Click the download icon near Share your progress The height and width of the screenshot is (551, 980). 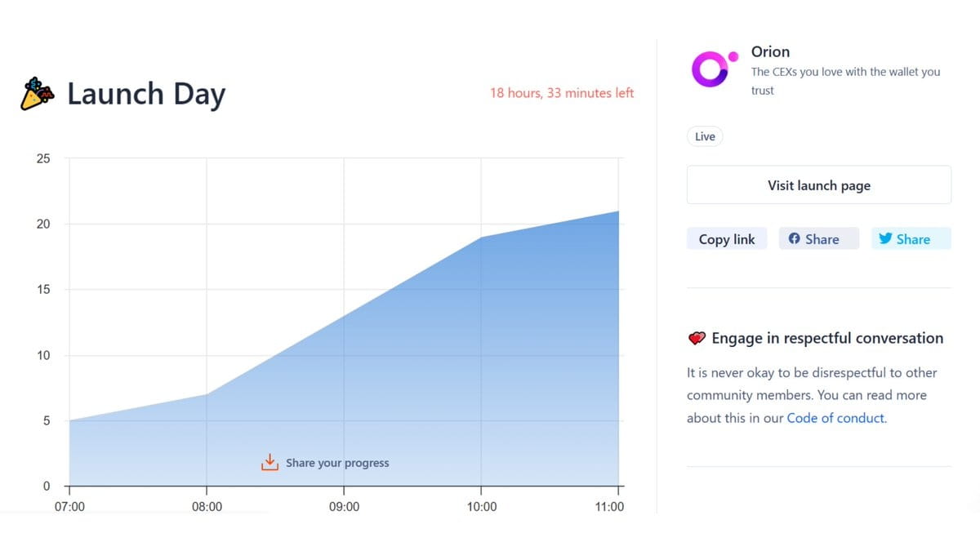point(269,462)
